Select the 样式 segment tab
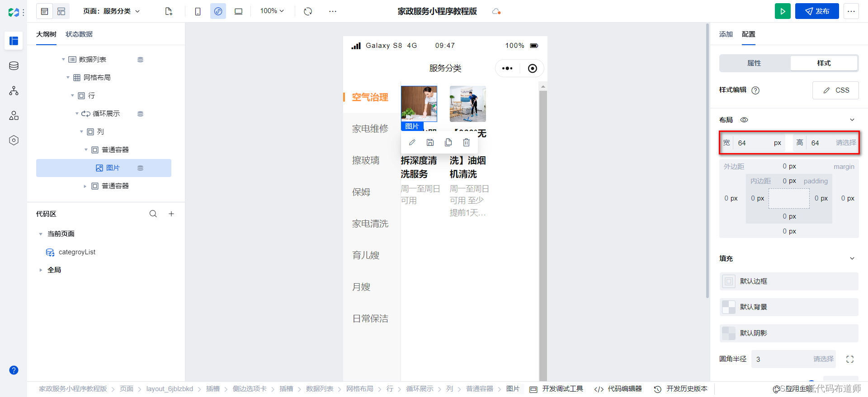Image resolution: width=868 pixels, height=397 pixels. (x=824, y=63)
